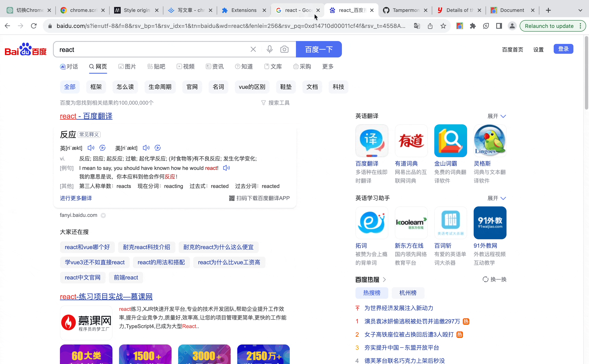Switch to the Tampermonkey browser tab
The height and width of the screenshot is (364, 589).
406,10
